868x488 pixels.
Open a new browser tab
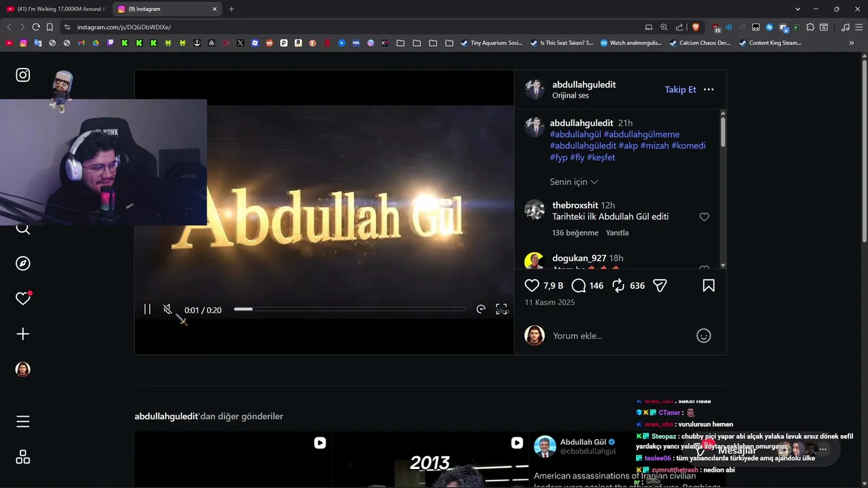click(x=231, y=9)
